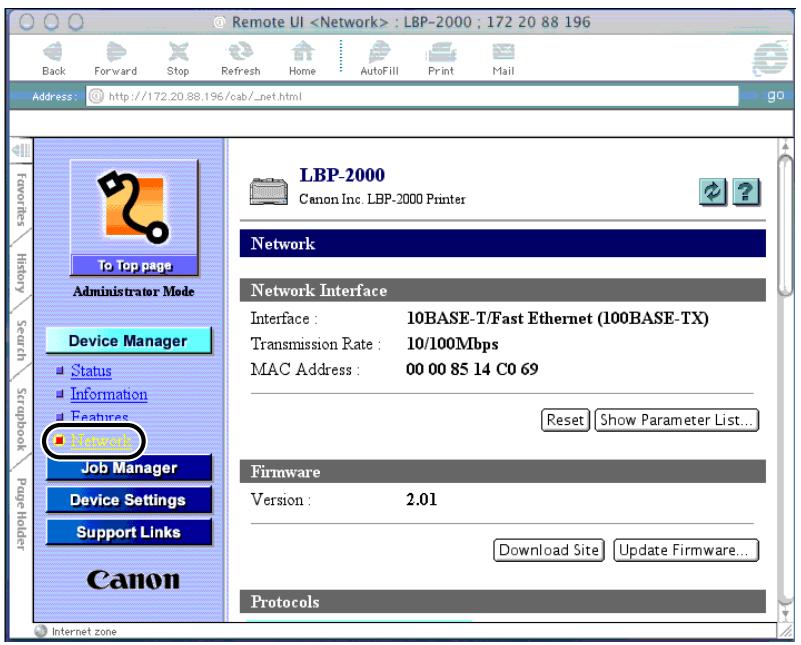Click the firmware version 2.01
This screenshot has width=801, height=645.
pyautogui.click(x=421, y=499)
